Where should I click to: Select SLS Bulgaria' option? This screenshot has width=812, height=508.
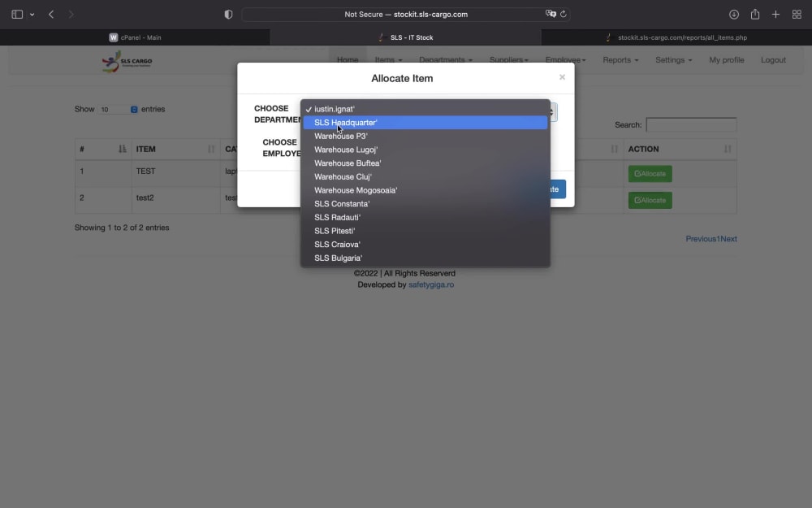(x=425, y=258)
